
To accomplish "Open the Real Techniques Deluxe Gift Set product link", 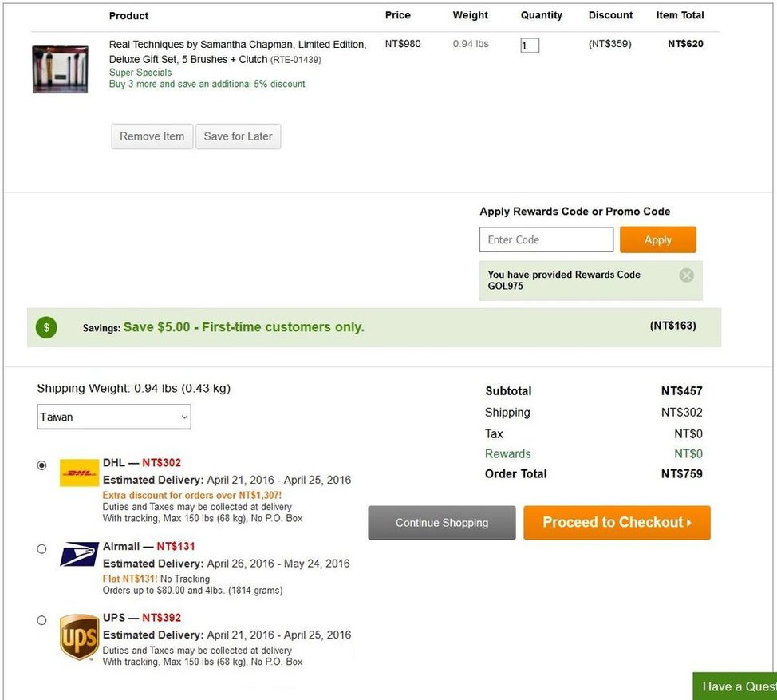I will coord(238,52).
